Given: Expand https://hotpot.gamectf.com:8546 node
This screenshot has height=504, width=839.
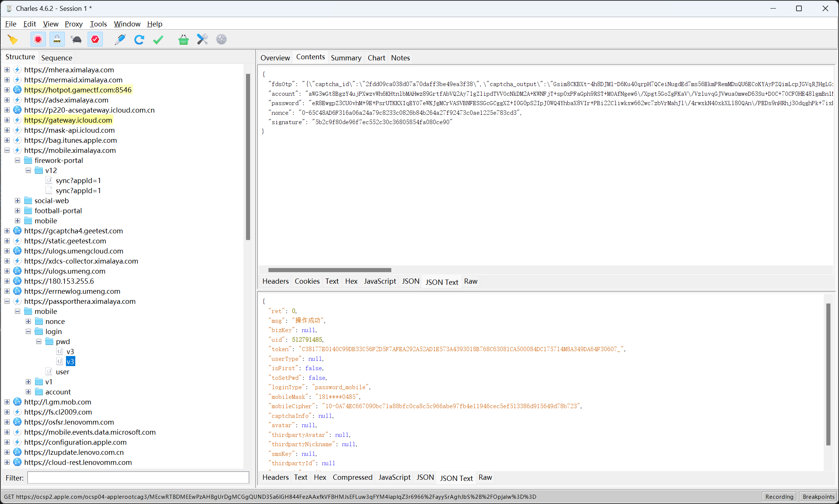Looking at the screenshot, I should coord(7,90).
